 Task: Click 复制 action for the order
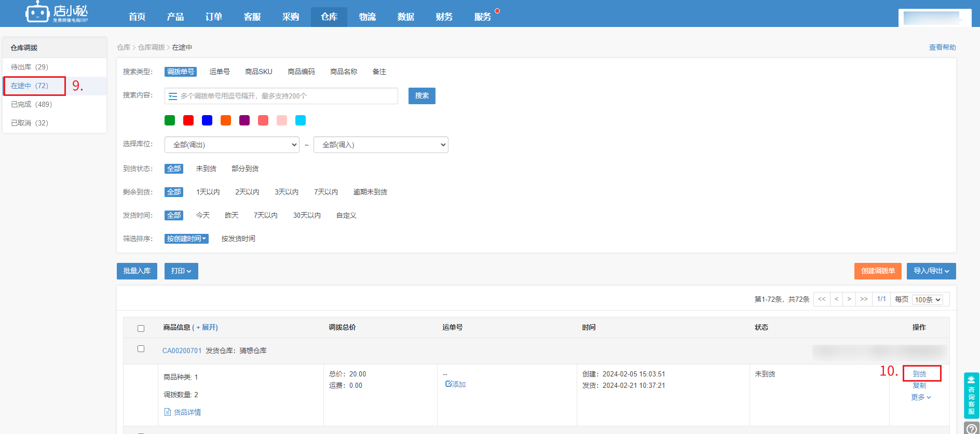coord(919,385)
